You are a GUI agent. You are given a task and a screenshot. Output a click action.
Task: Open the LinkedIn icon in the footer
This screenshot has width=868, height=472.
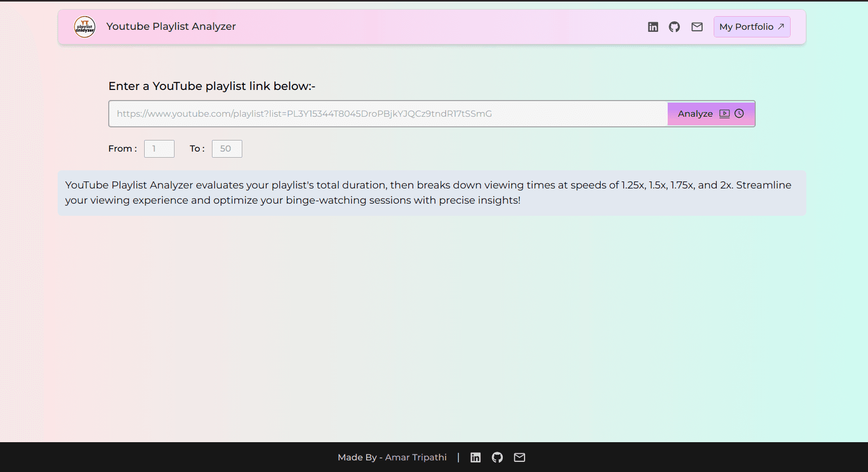click(x=475, y=457)
